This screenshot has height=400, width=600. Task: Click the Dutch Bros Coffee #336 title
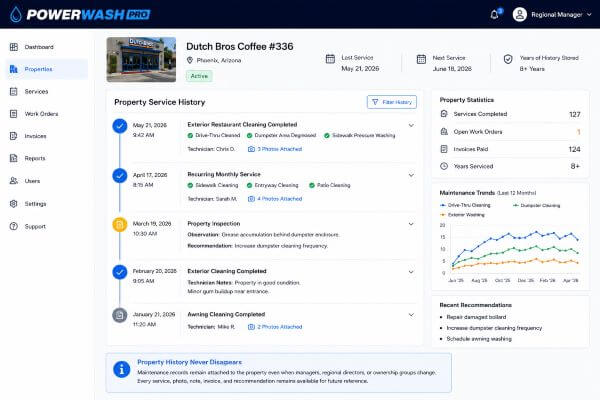(240, 47)
